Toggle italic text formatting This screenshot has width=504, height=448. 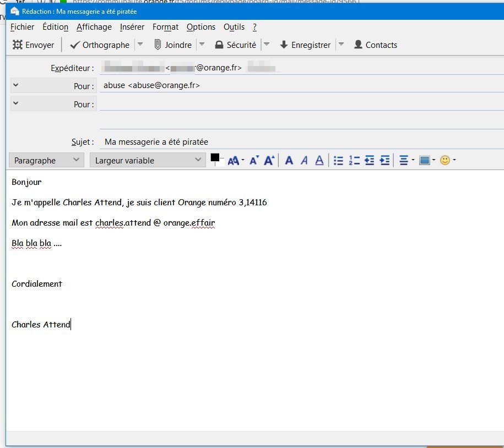point(304,161)
